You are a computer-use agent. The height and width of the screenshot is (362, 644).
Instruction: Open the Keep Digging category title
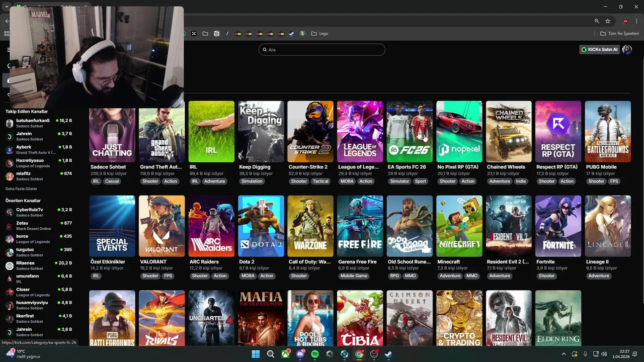[x=255, y=167]
